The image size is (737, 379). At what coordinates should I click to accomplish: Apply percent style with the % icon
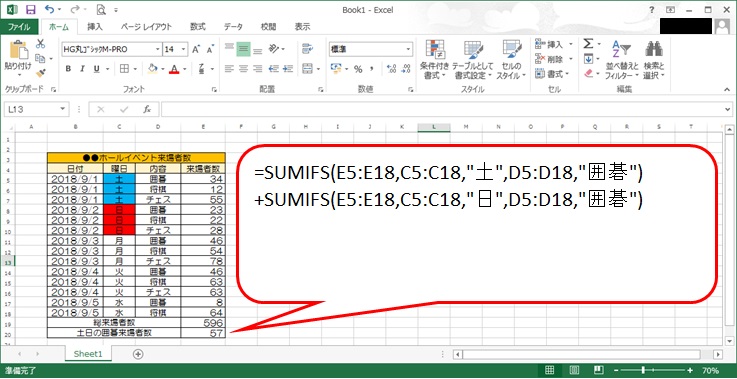tap(358, 69)
